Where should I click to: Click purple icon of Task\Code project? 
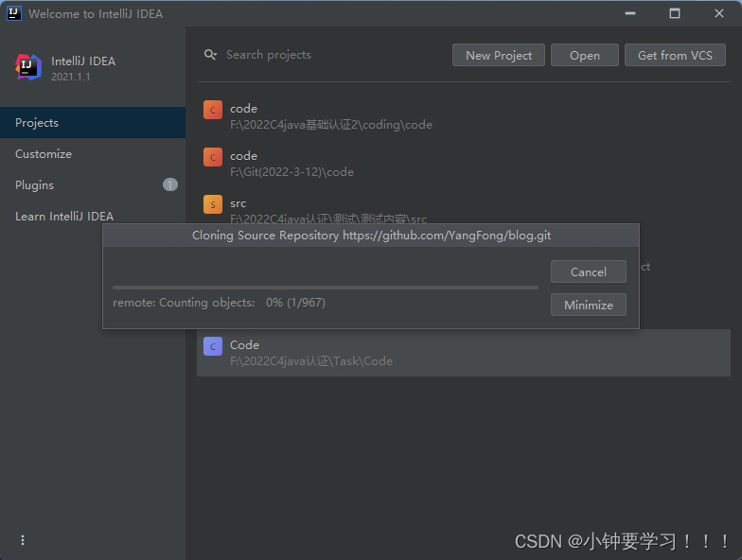click(212, 346)
